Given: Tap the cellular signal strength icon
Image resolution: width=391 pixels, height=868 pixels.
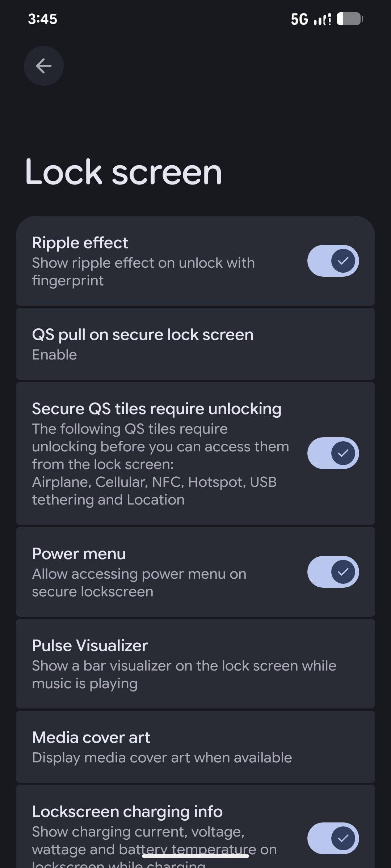Looking at the screenshot, I should point(322,20).
